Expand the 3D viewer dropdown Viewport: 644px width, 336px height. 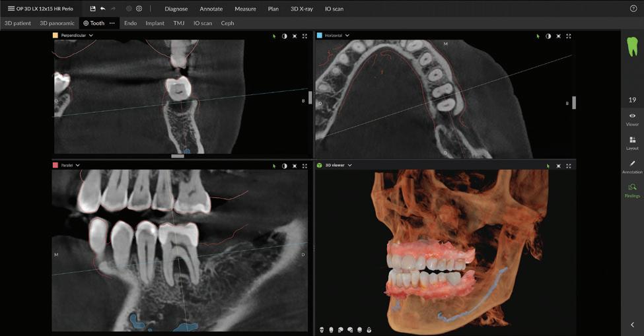click(350, 165)
